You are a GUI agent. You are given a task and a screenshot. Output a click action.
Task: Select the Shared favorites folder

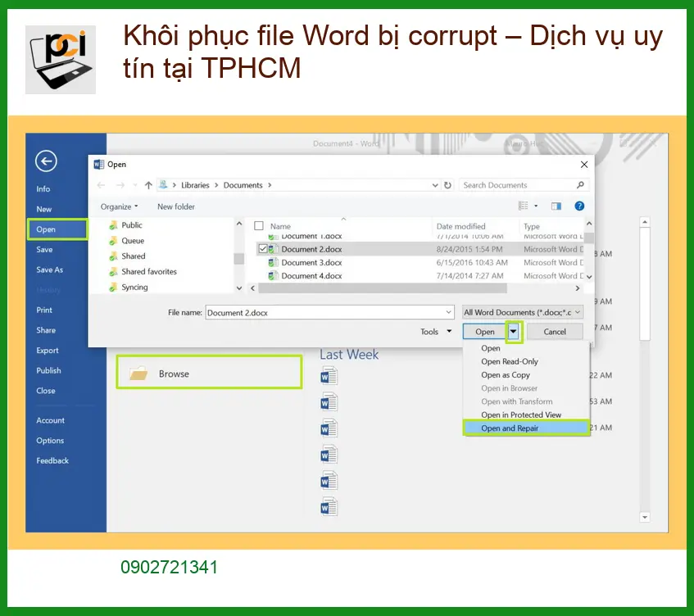[149, 272]
